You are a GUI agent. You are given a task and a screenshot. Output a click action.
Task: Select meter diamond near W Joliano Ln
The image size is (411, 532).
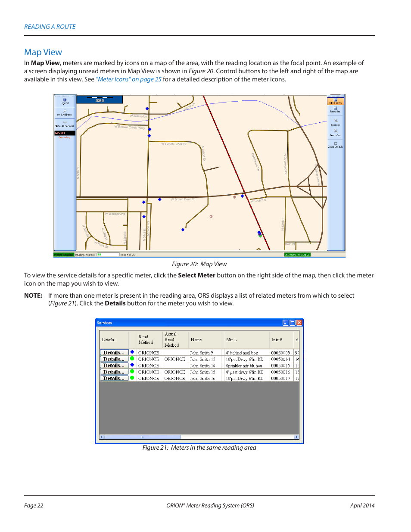point(147,109)
